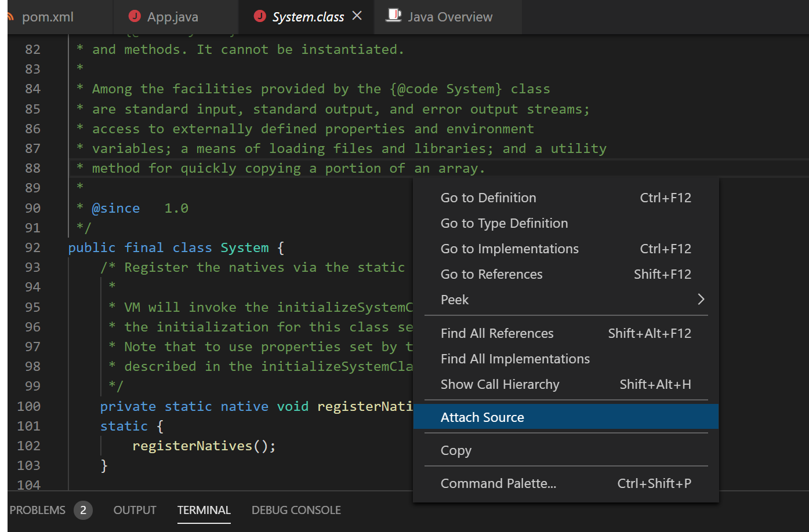Switch to the pom.xml tab
Viewport: 809px width, 532px height.
(48, 17)
